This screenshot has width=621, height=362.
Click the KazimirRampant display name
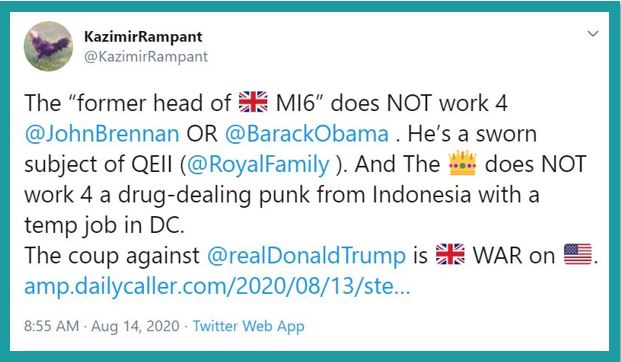[143, 37]
